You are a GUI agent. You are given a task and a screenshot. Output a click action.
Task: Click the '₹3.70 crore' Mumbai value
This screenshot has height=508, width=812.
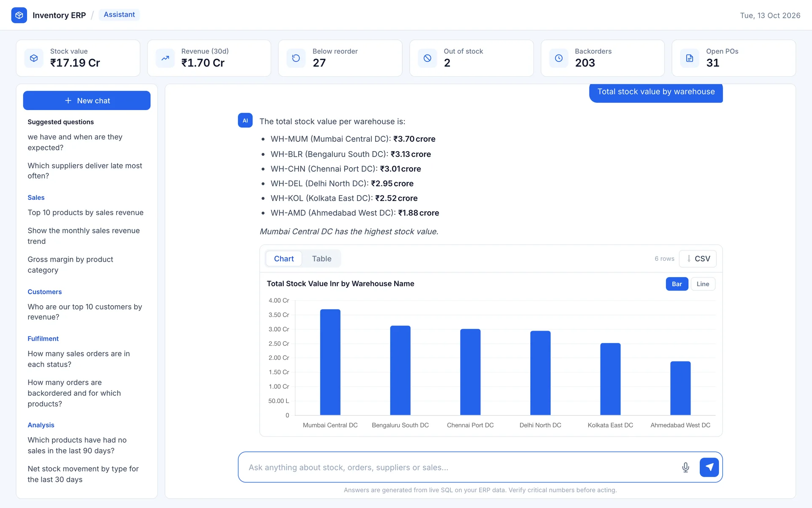coord(414,139)
